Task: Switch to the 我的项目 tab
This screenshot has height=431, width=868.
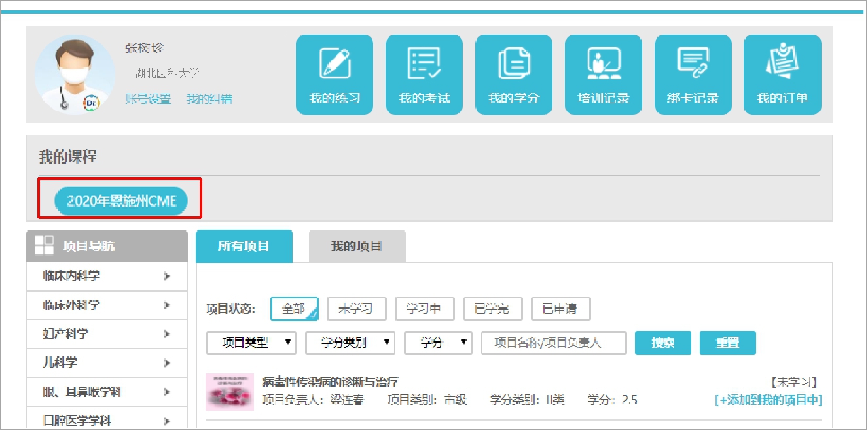Action: [357, 247]
